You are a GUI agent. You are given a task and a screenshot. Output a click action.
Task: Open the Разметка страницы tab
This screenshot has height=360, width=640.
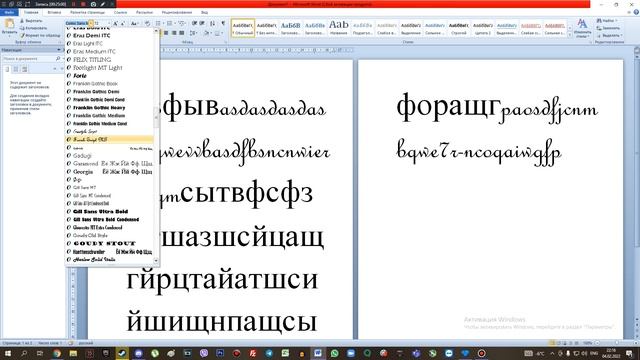tap(87, 12)
